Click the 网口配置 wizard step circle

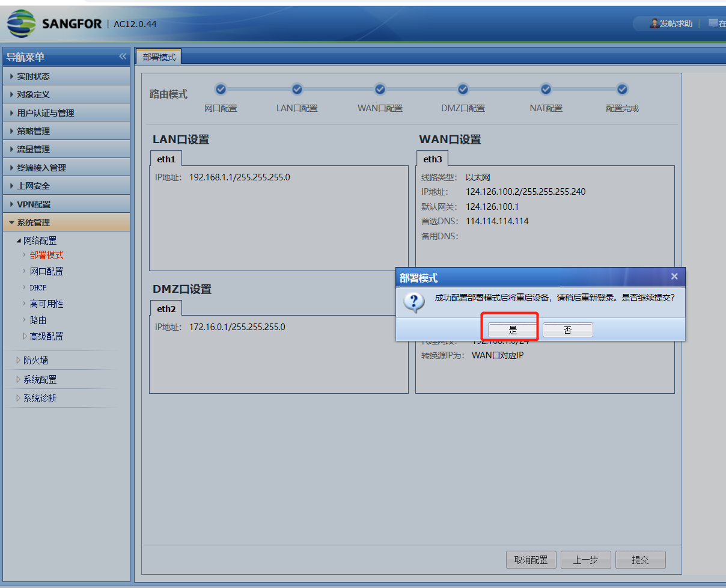(221, 90)
